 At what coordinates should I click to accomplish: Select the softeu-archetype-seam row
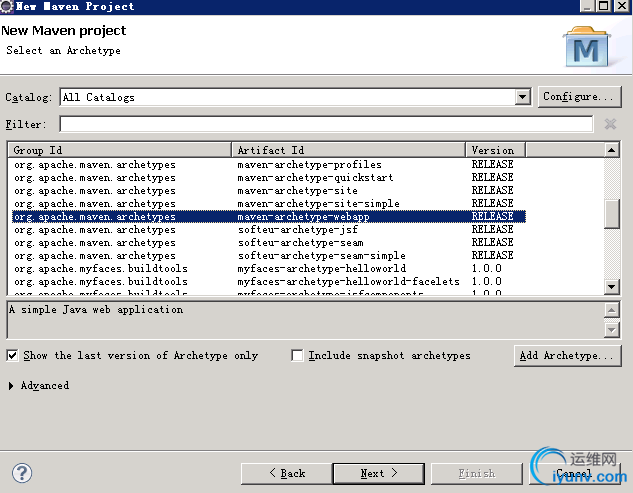268,243
